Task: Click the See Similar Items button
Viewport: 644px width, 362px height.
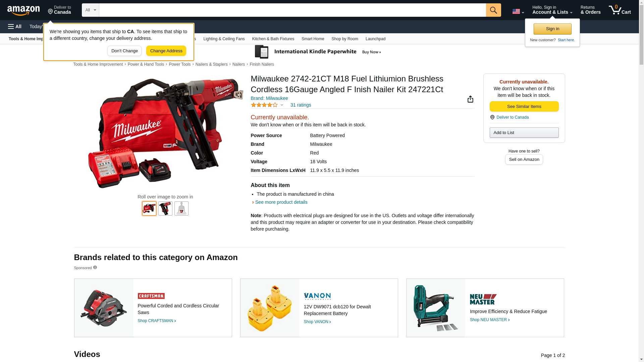Action: 524,107
